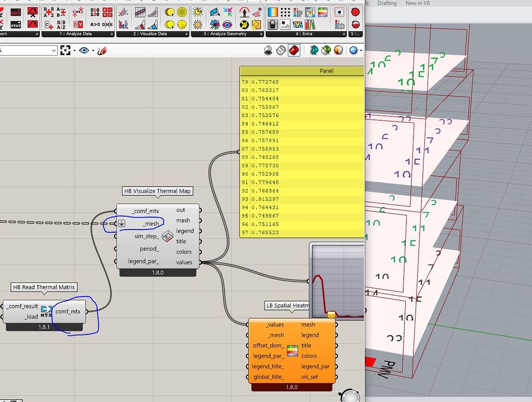532x402 pixels.
Task: Click the icon inside HB Visualize Thermal Map component
Action: tap(168, 236)
